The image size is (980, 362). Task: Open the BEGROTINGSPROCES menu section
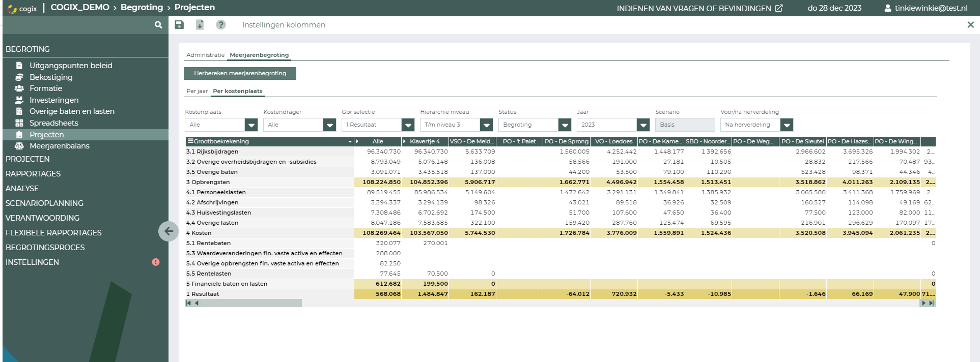(x=45, y=247)
